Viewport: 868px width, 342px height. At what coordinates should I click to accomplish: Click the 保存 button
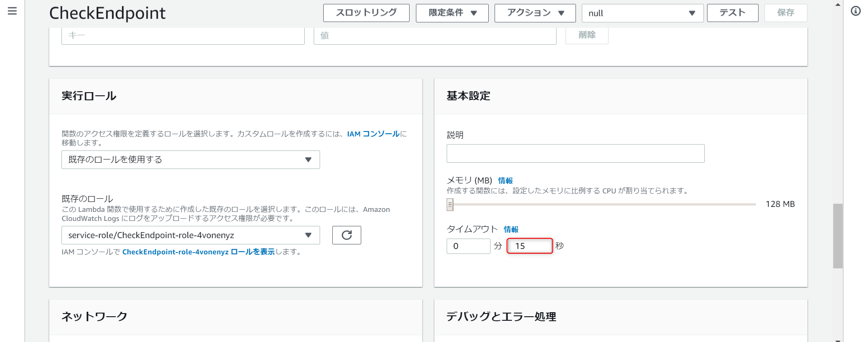(785, 13)
